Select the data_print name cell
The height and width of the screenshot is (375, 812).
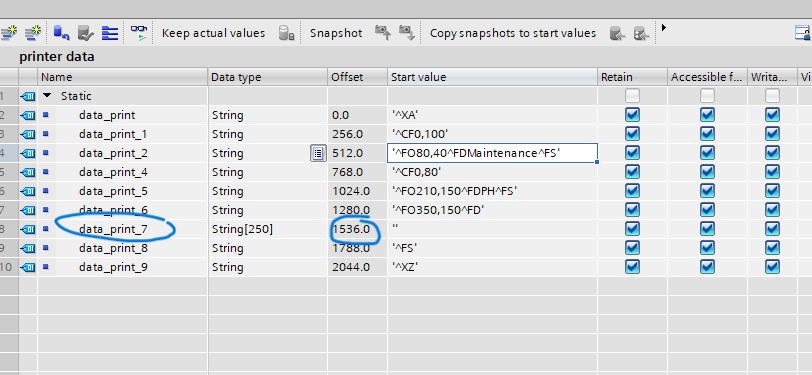click(107, 115)
